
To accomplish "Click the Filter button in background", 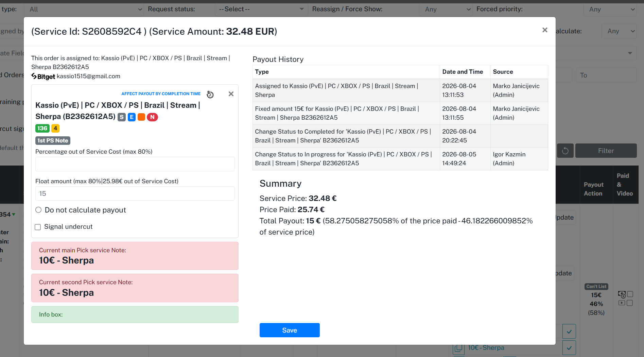I will (606, 151).
